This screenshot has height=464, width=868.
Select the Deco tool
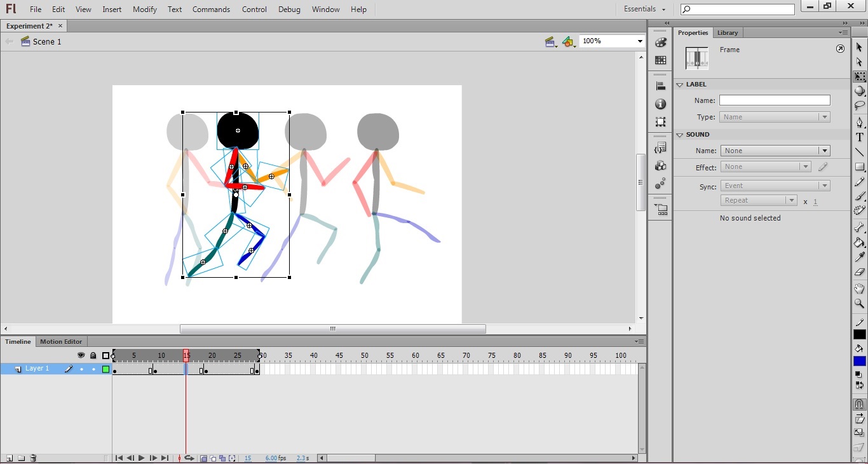859,210
